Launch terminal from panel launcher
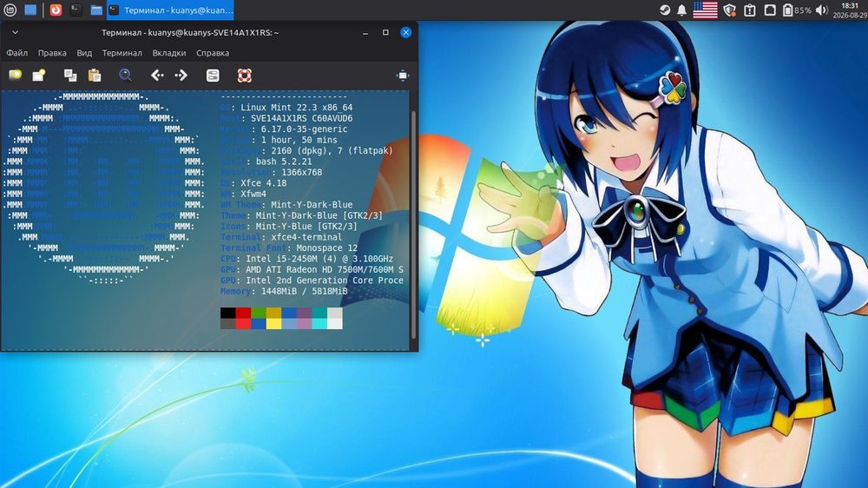The height and width of the screenshot is (488, 868). point(76,10)
